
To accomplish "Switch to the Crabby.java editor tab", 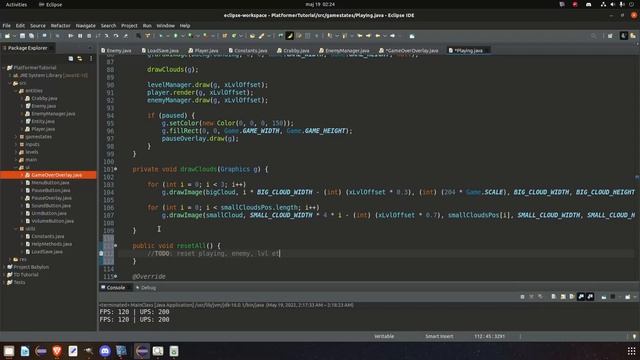I will [x=293, y=51].
